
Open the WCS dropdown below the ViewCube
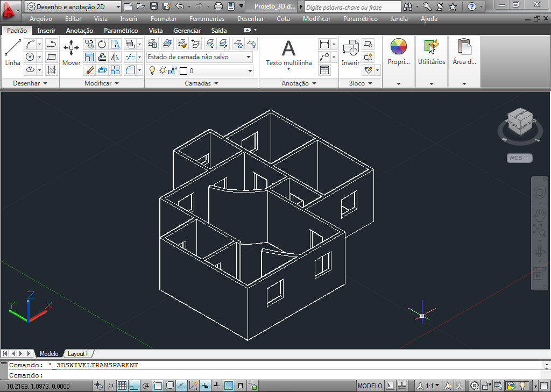[x=519, y=158]
